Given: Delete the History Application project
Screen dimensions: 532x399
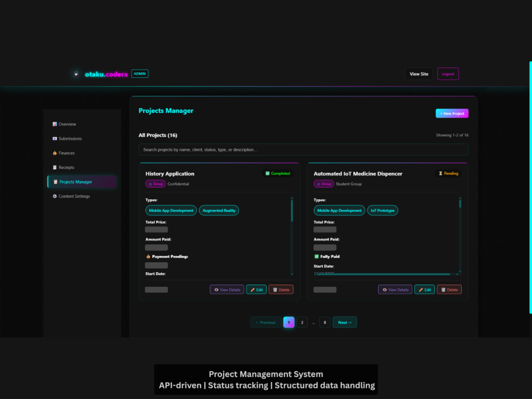Looking at the screenshot, I should pos(281,290).
